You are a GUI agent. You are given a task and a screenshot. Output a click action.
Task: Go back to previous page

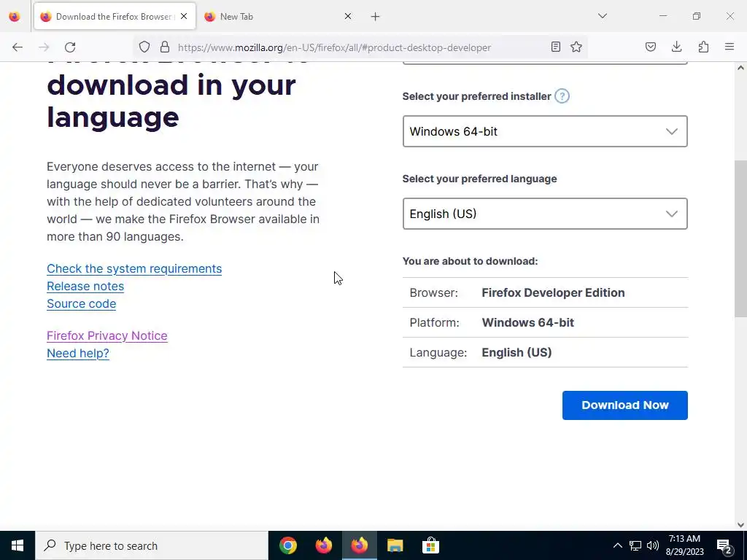(x=18, y=47)
